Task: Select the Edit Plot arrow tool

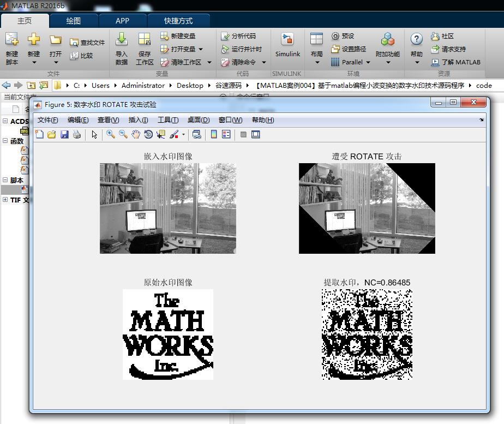Action: pyautogui.click(x=94, y=134)
